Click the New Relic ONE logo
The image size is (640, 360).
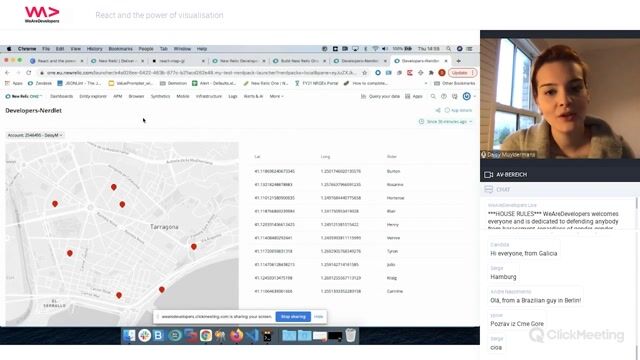pos(23,96)
